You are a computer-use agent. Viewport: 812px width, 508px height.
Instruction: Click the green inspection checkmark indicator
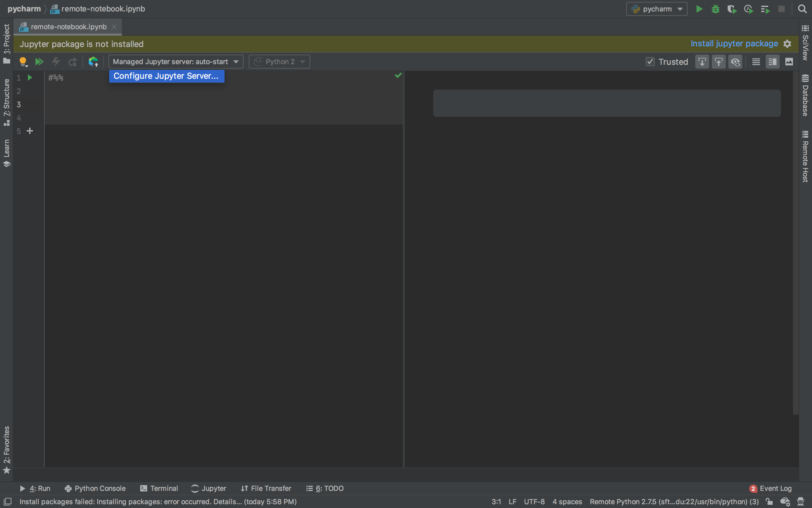(x=398, y=76)
